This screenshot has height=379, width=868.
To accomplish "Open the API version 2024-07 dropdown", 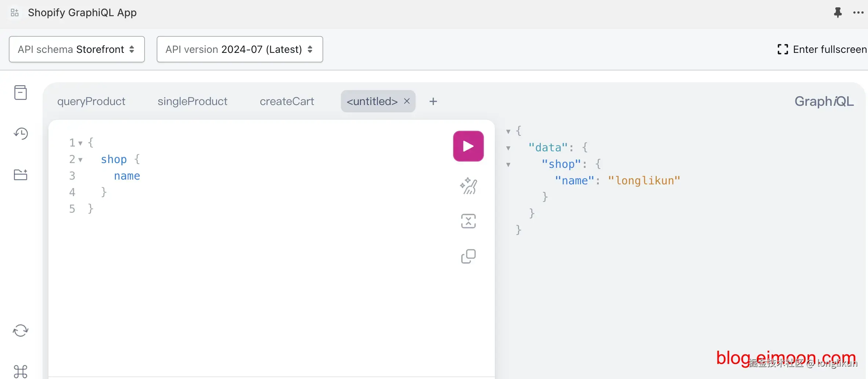I will pos(240,49).
